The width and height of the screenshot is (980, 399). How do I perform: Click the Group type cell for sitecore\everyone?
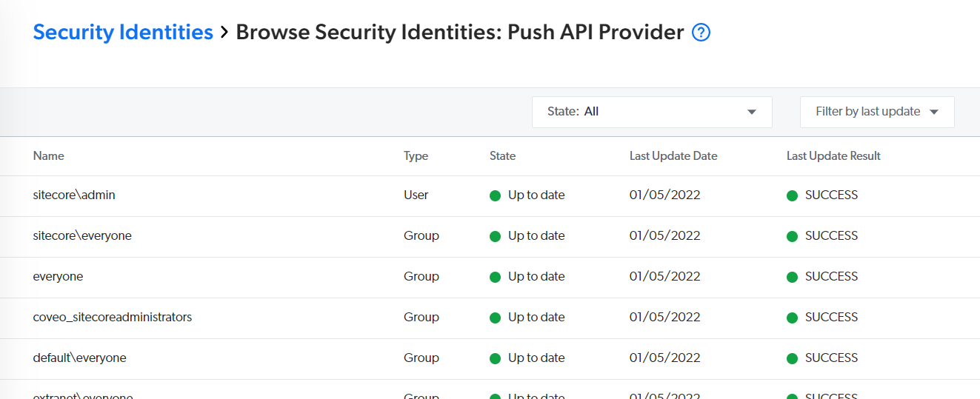click(x=421, y=236)
